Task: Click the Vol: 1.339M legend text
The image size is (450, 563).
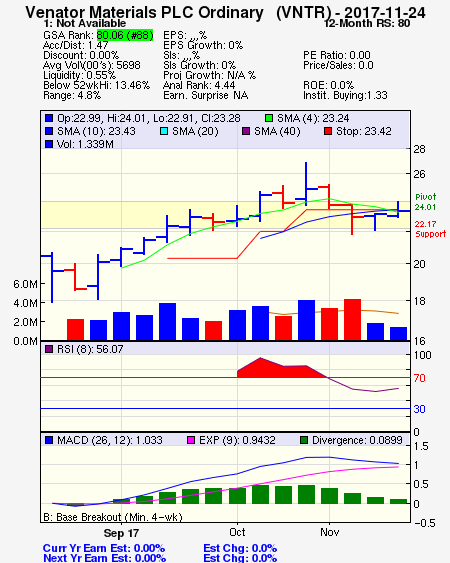Action: tap(85, 144)
